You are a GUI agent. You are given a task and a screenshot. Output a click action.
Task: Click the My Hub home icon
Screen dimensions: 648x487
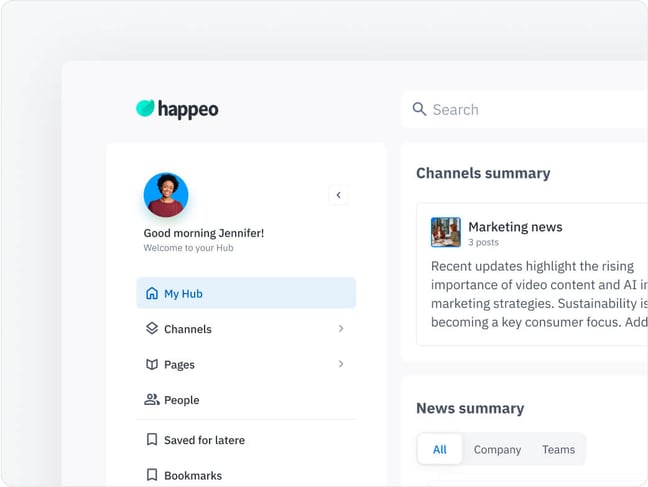coord(152,294)
